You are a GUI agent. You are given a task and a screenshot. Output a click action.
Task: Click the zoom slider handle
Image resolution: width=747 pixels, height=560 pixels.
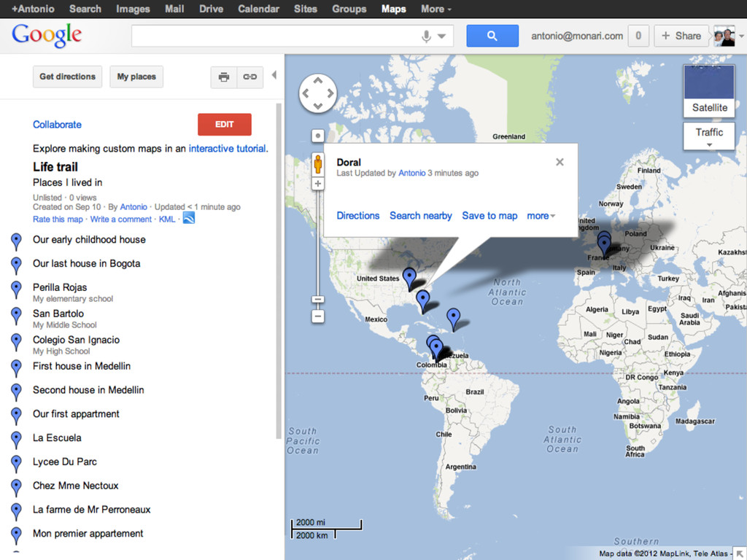318,299
